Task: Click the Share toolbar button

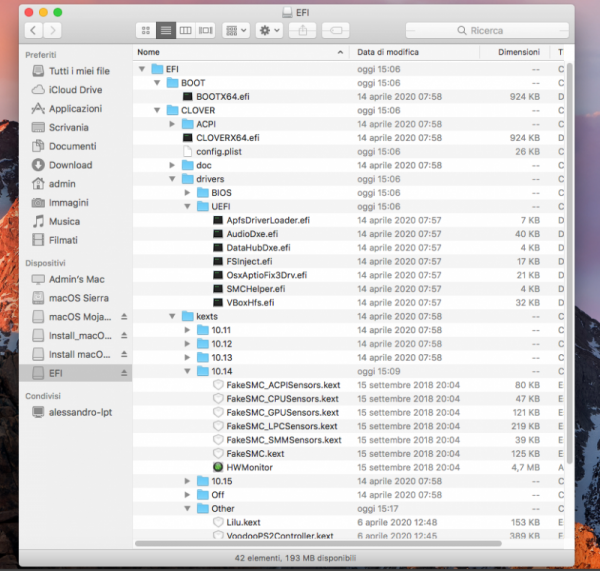Action: tap(302, 30)
